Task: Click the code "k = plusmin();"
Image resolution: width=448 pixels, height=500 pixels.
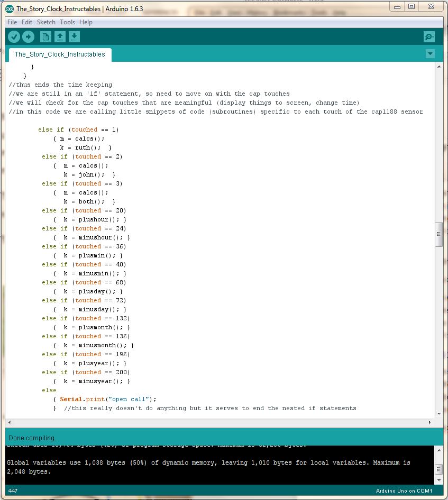Action: click(89, 255)
